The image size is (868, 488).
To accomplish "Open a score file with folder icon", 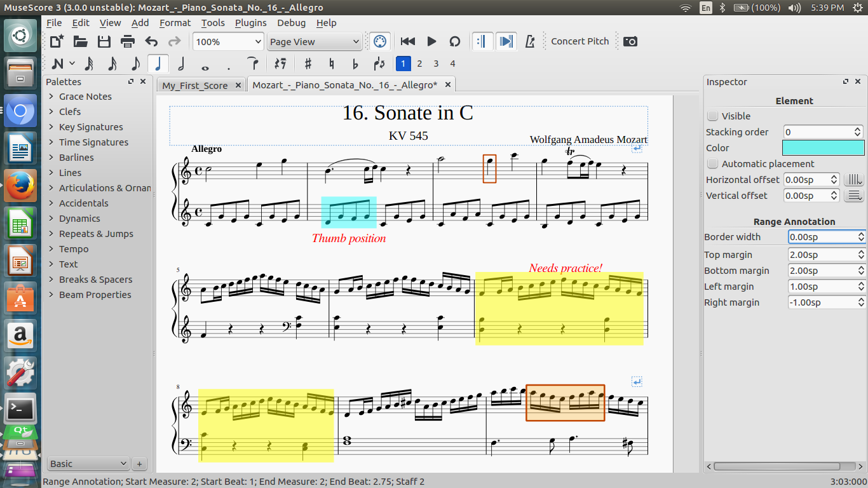I will (81, 41).
